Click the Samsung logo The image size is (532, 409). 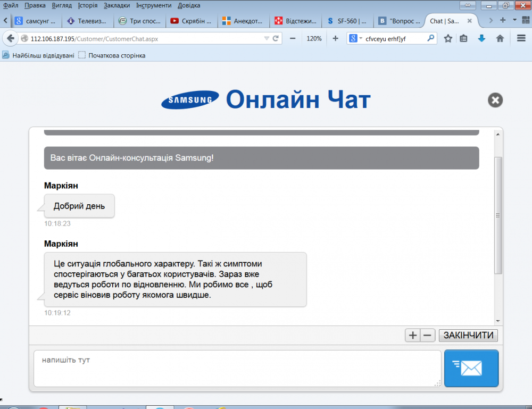pos(190,99)
